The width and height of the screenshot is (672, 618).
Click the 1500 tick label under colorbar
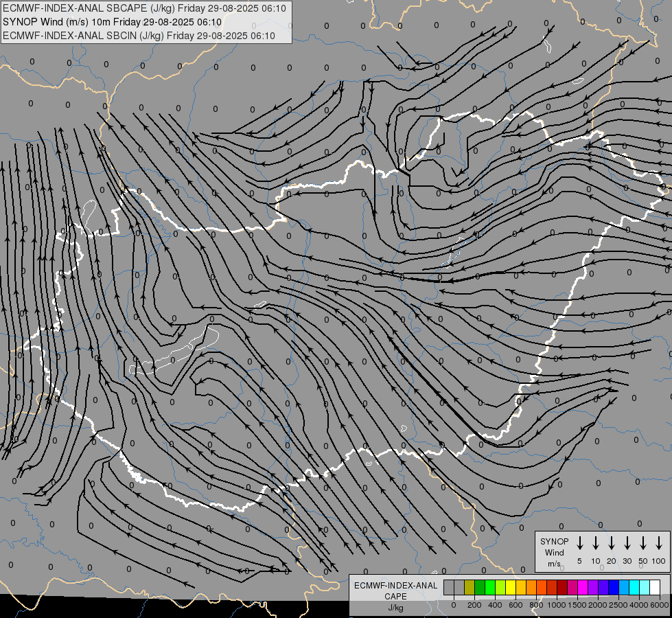[577, 605]
